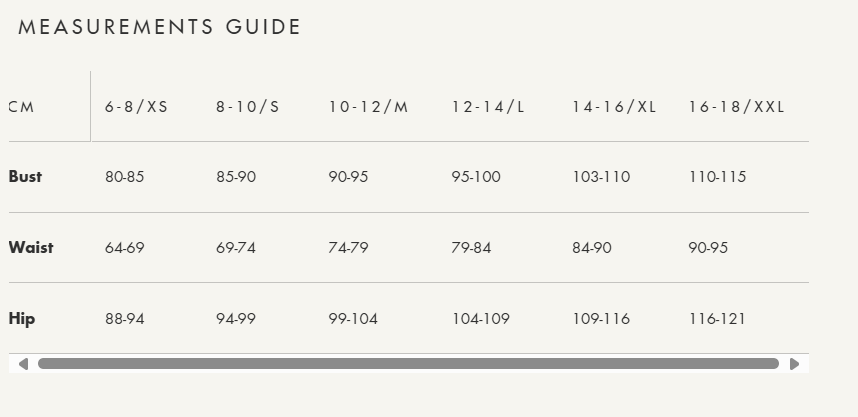This screenshot has height=417, width=858.
Task: Click the Waist row label
Action: [x=31, y=248]
